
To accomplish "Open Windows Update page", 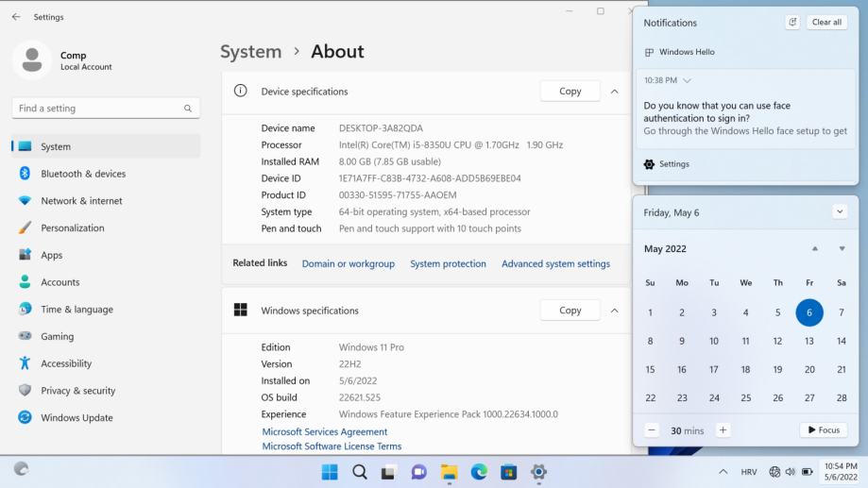I will [77, 418].
